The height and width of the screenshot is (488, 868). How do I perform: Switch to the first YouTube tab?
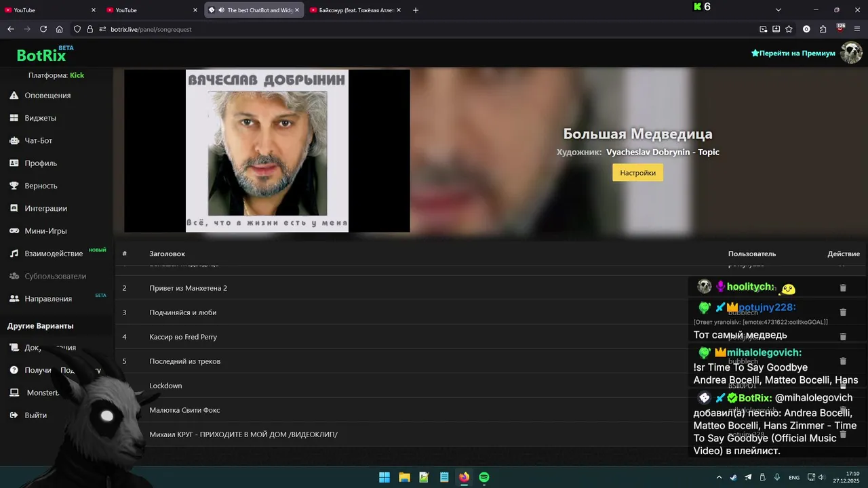(50, 10)
